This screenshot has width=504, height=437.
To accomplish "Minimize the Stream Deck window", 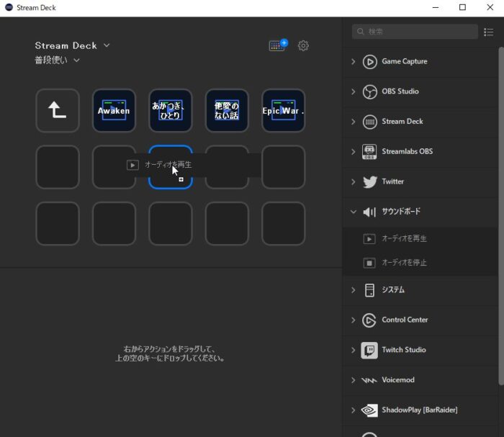I will [x=436, y=7].
